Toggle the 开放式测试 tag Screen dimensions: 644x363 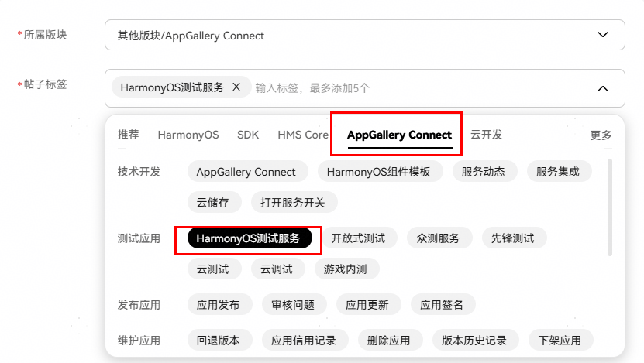[358, 238]
